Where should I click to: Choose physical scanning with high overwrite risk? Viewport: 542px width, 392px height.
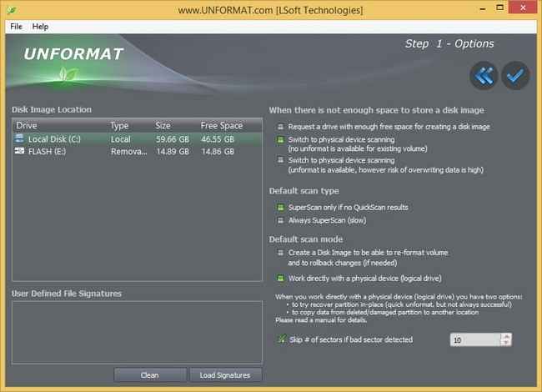(x=281, y=160)
